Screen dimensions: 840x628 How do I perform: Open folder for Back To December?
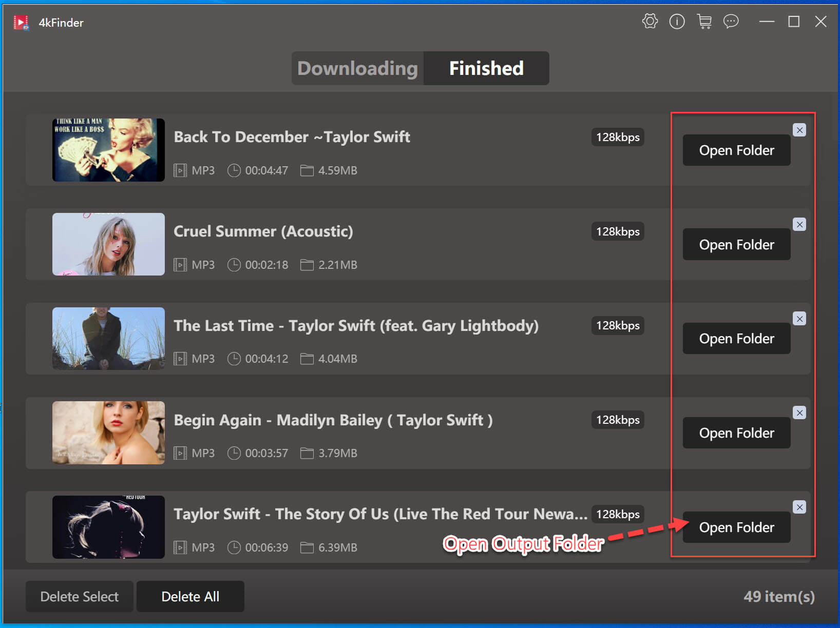(736, 150)
